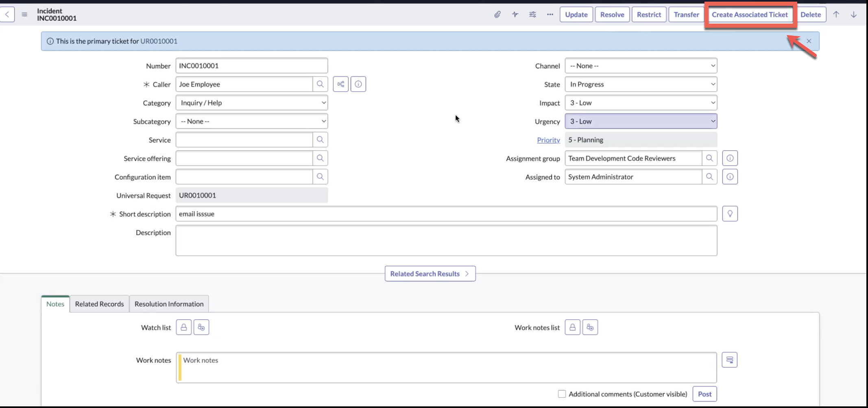Look up Assigned to using magnifier icon
Screen dimensions: 868x408
(x=709, y=177)
